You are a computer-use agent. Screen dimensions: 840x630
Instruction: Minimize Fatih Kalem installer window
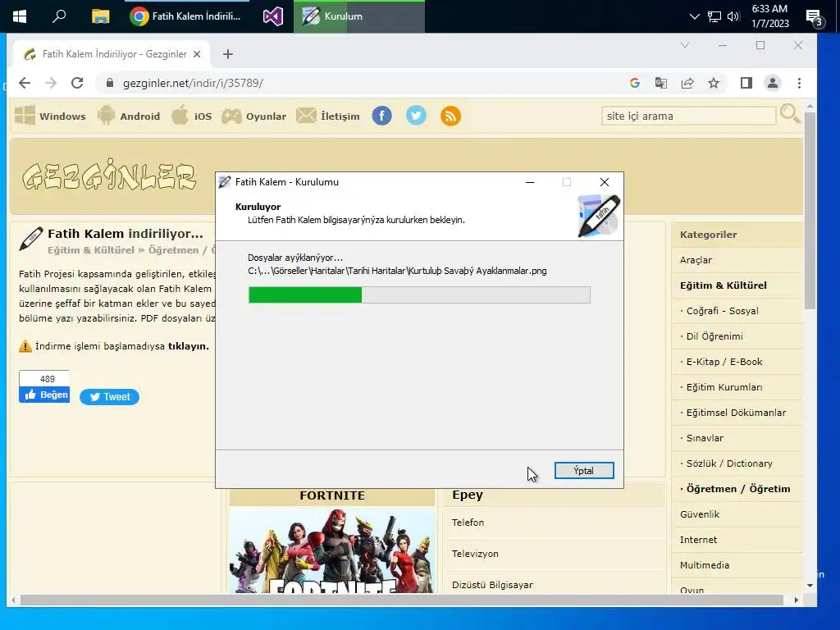(530, 182)
